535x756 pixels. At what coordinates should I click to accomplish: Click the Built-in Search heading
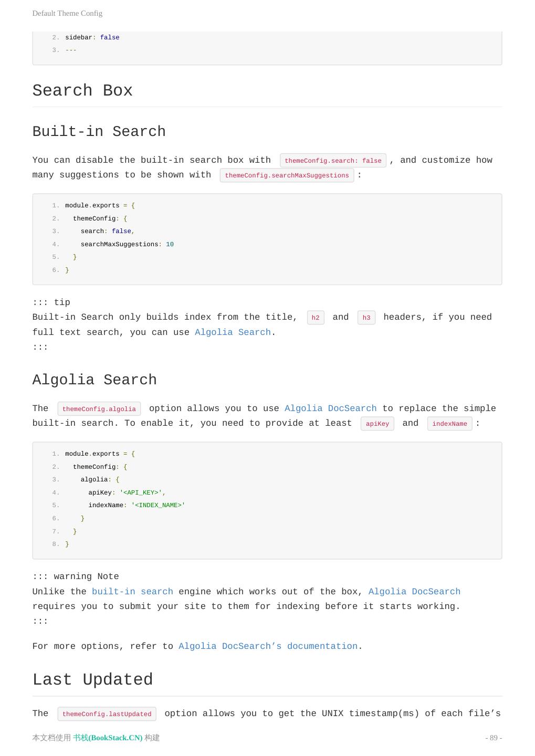click(x=99, y=131)
